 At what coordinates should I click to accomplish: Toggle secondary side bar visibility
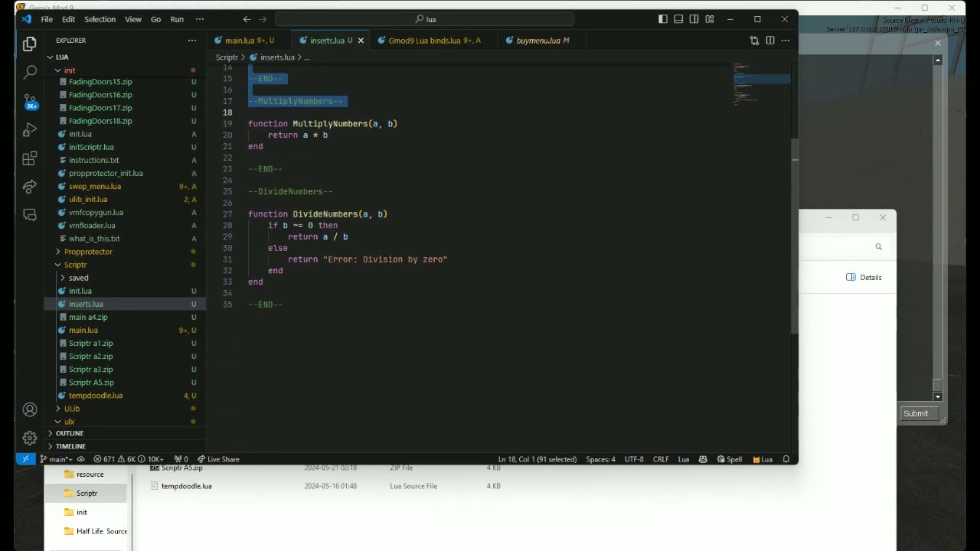694,19
